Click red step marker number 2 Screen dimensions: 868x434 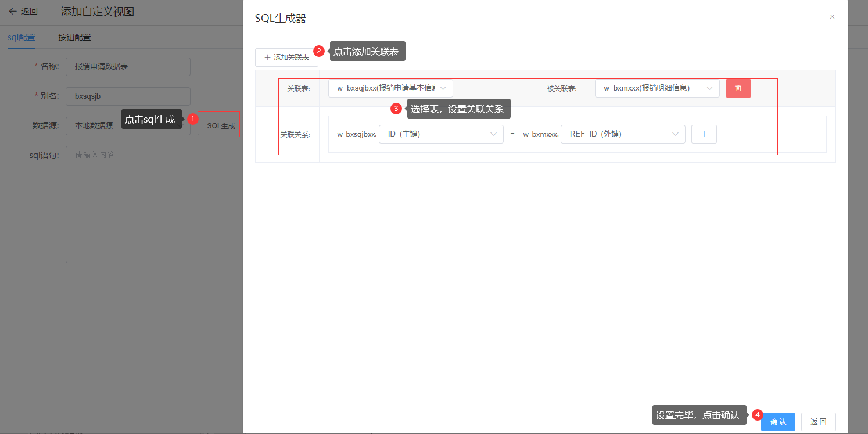point(319,51)
